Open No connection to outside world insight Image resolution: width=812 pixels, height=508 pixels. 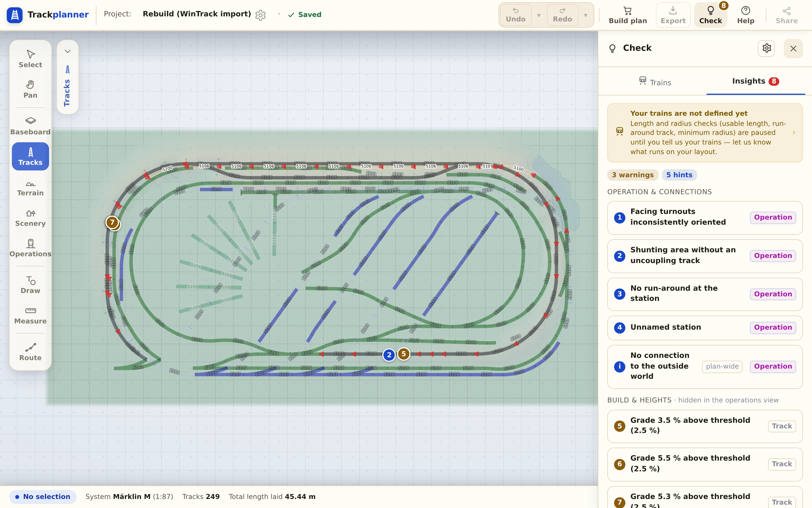click(x=705, y=367)
